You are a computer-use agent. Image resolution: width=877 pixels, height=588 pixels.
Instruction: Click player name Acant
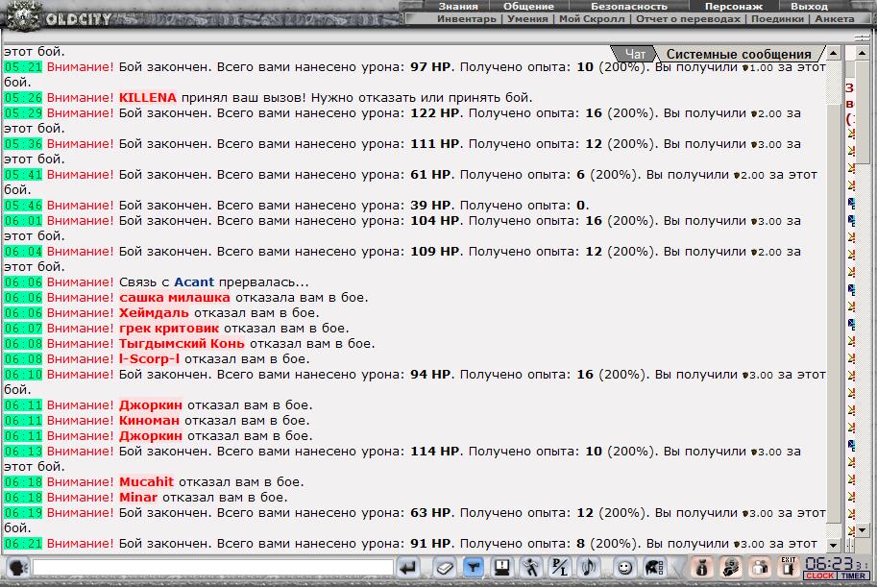click(x=194, y=282)
